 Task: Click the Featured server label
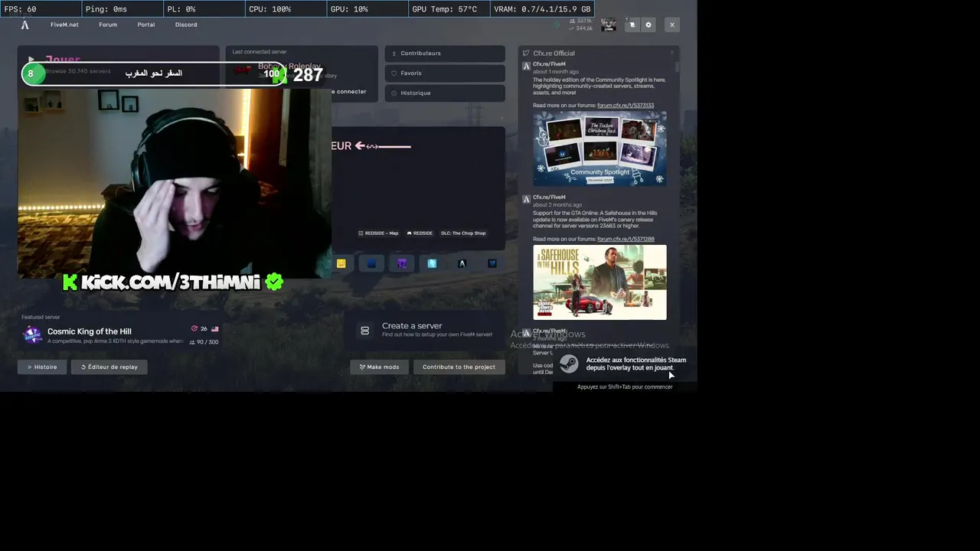pos(41,317)
